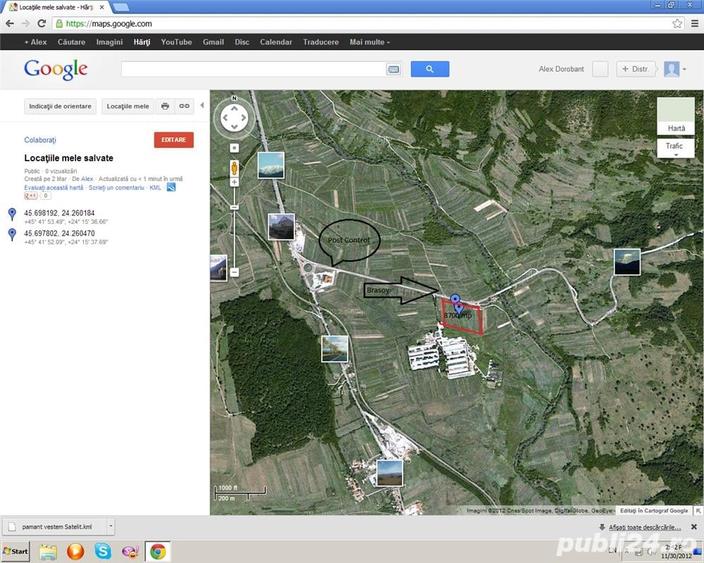Select the pin icon for 45.697802, 24.260470
704x563 pixels.
12,234
